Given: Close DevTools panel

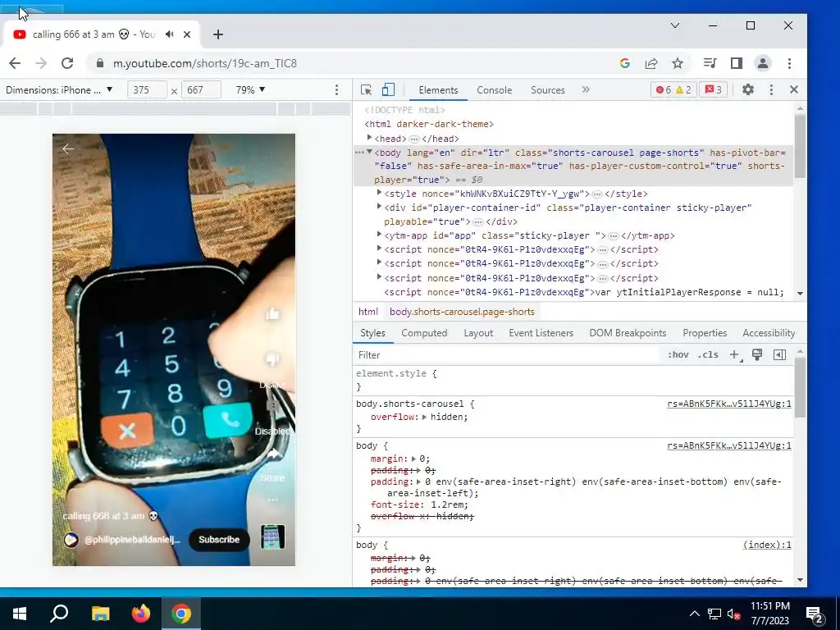Looking at the screenshot, I should (794, 90).
